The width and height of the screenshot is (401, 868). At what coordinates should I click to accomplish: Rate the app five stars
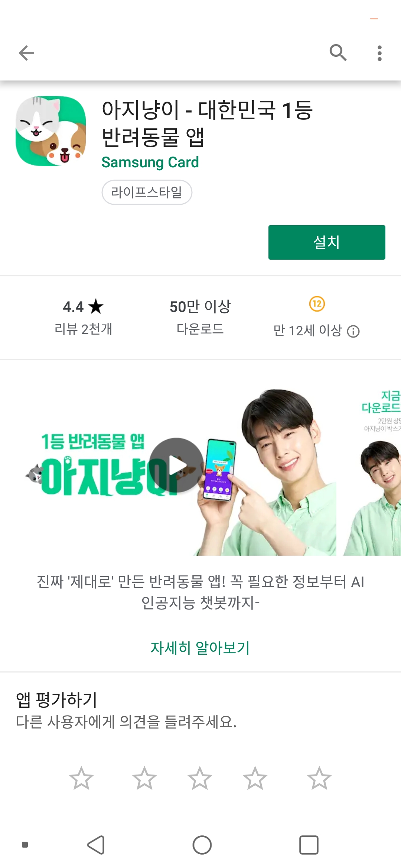tap(319, 778)
